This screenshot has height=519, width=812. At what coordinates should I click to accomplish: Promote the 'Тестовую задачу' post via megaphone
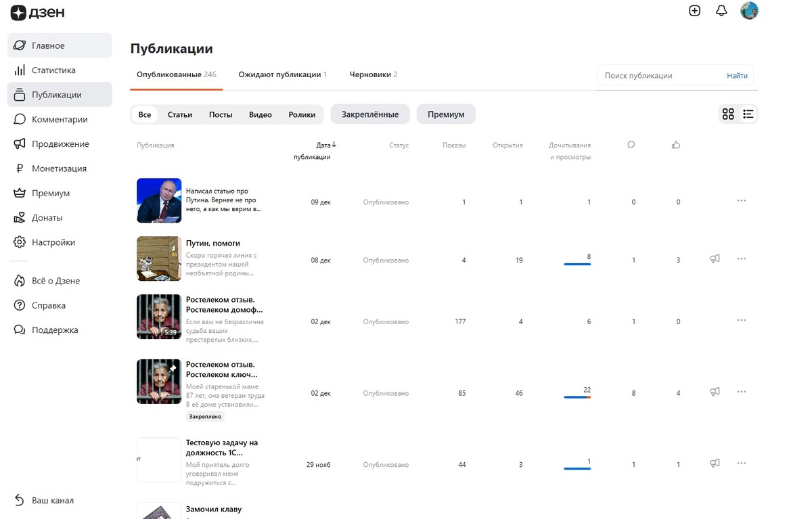(715, 464)
